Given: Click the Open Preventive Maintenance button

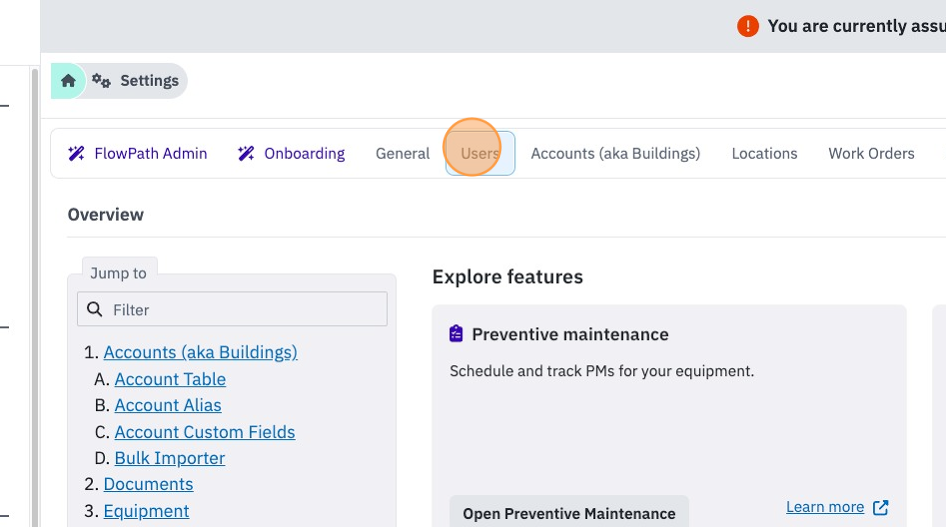Looking at the screenshot, I should [x=569, y=513].
